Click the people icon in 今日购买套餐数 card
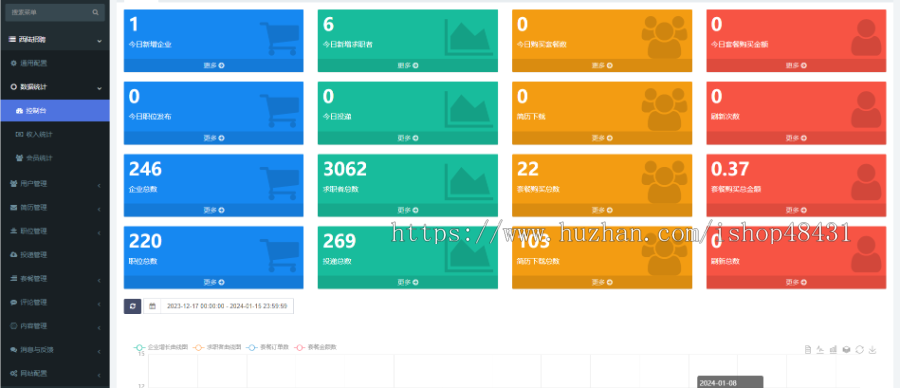This screenshot has height=388, width=900. [664, 37]
